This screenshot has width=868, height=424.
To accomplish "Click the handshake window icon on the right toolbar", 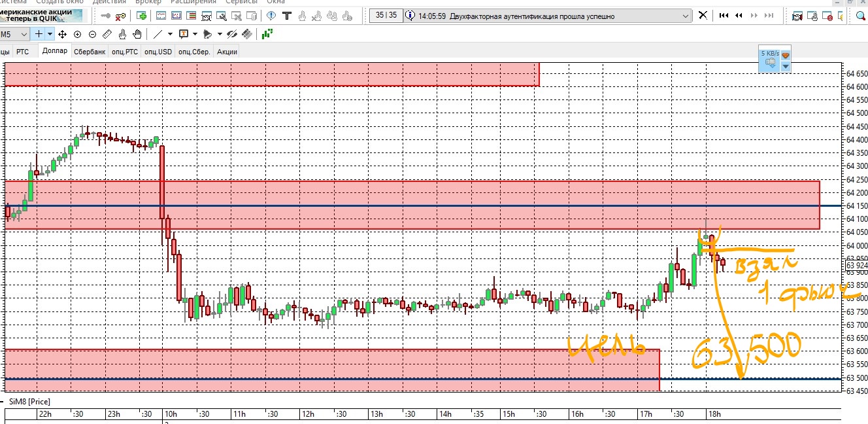I will click(x=797, y=16).
